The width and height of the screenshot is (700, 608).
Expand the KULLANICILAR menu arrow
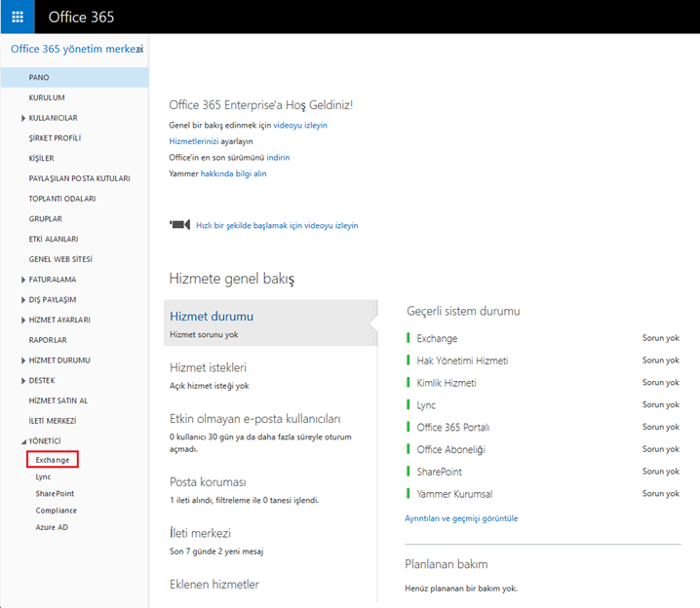(x=23, y=118)
